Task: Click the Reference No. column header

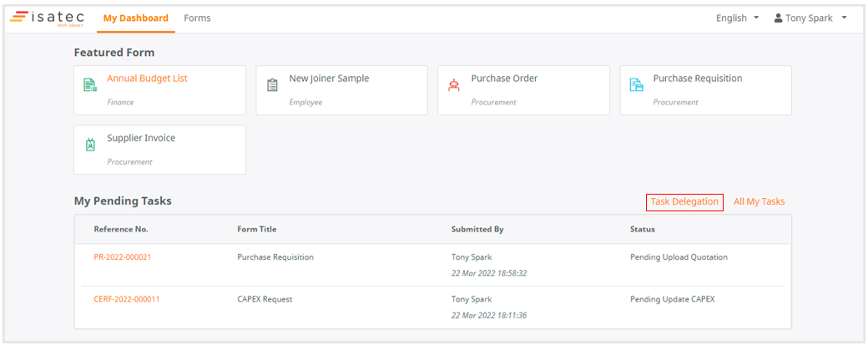Action: 121,229
